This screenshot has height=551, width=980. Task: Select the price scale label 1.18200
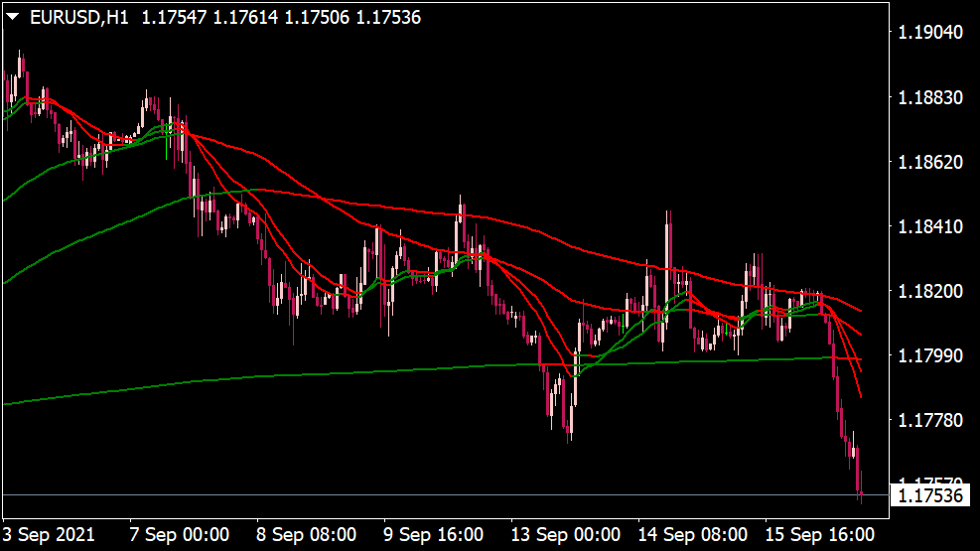(x=930, y=292)
